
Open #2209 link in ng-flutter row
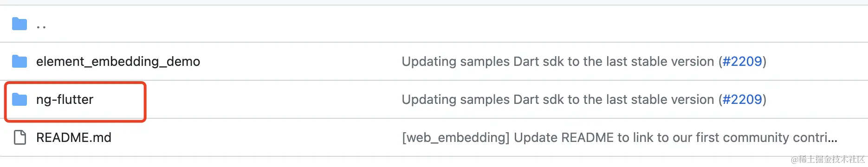(x=742, y=100)
